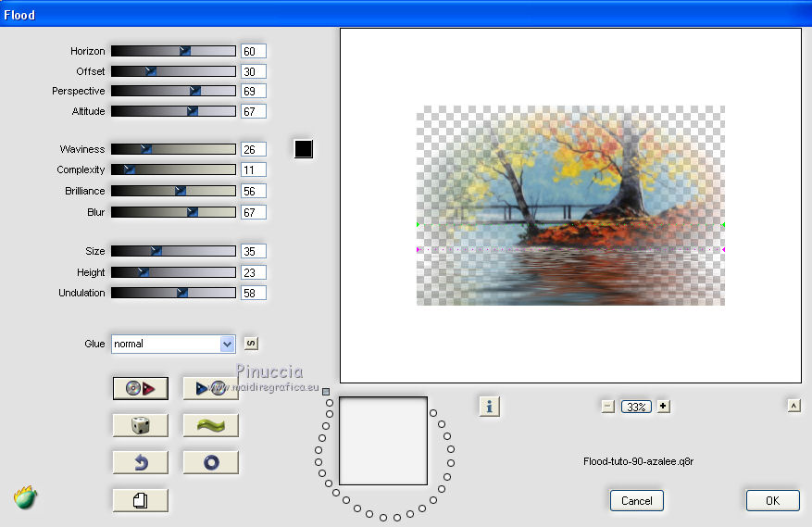Click the Perspective value field showing 69
The height and width of the screenshot is (527, 812).
tap(254, 91)
